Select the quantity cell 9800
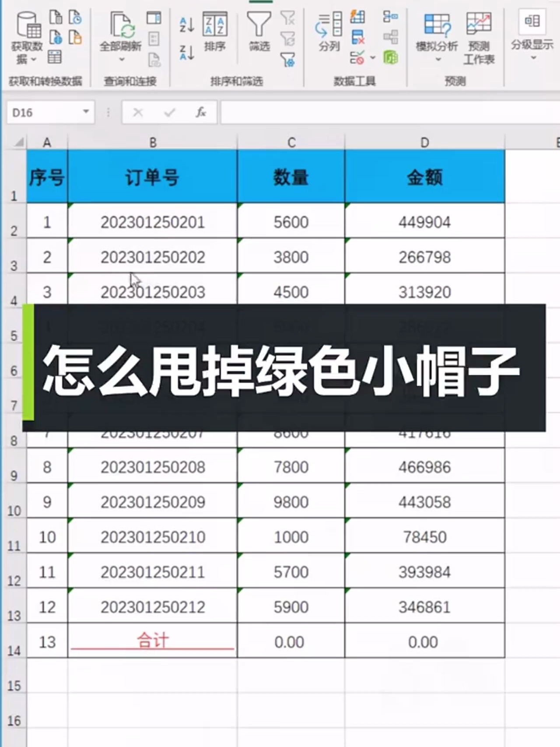 tap(291, 501)
